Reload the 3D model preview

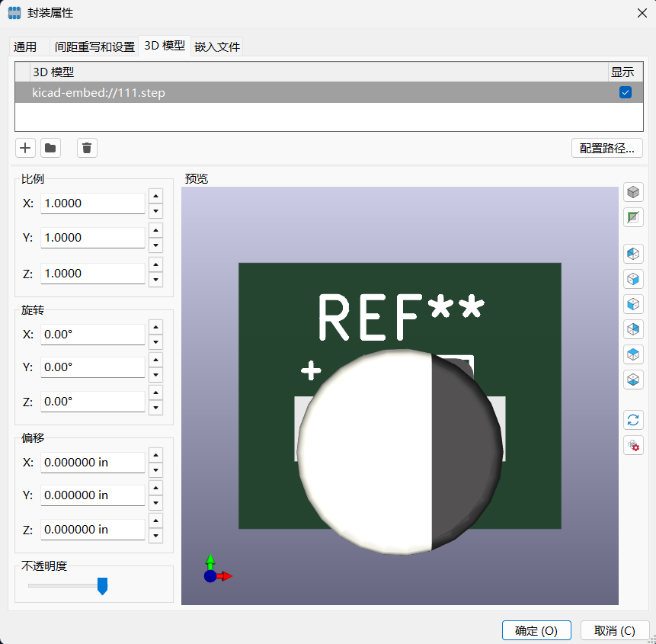[x=633, y=420]
